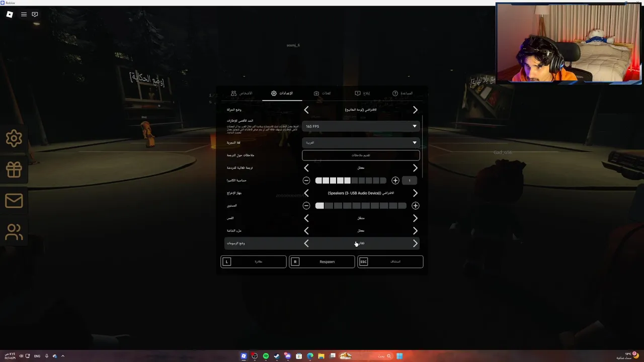Select the الإعدادات (Settings) tab

[x=282, y=94]
